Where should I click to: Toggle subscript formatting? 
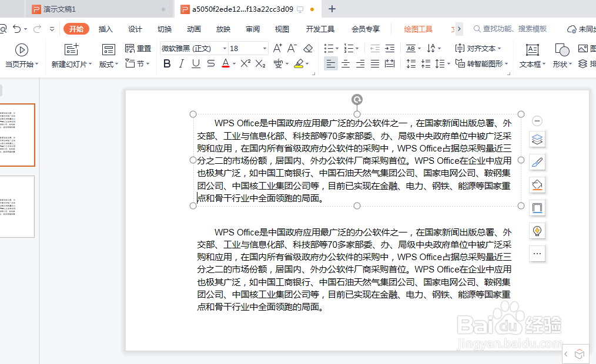(x=260, y=63)
